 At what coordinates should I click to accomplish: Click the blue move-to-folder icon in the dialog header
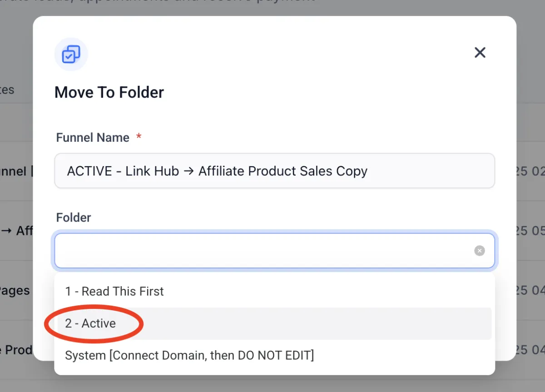[x=71, y=55]
